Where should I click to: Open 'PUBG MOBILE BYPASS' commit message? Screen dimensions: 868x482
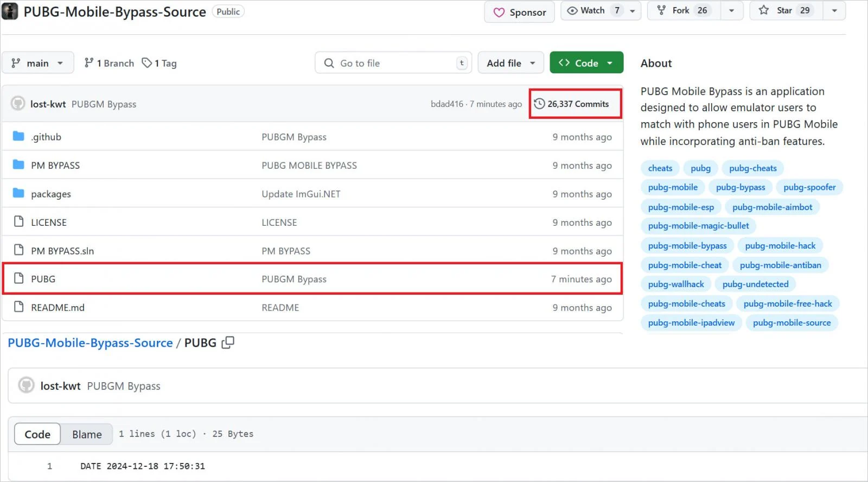[x=309, y=166]
